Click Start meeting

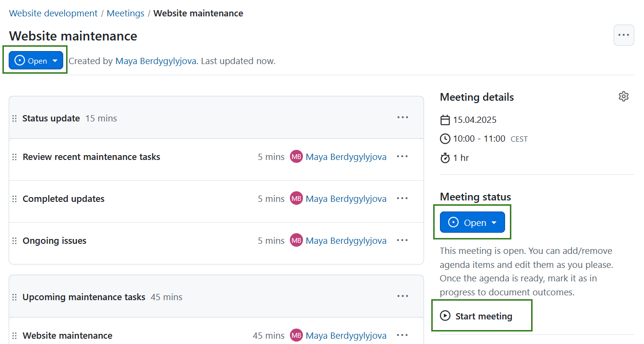(477, 316)
